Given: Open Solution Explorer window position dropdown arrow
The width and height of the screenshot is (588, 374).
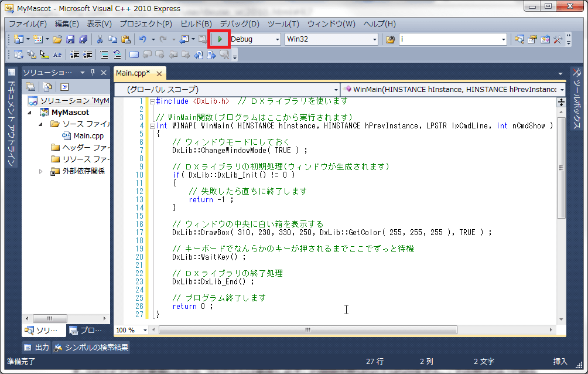Looking at the screenshot, I should click(x=83, y=73).
